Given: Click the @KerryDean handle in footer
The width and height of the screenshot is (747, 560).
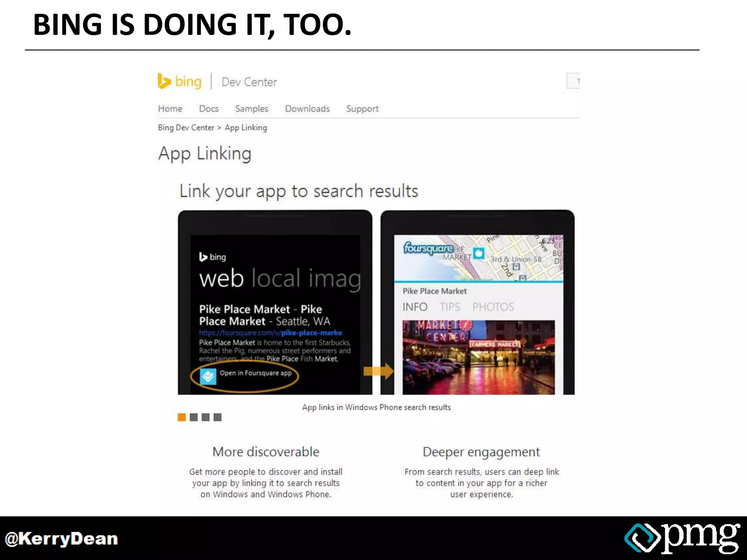Looking at the screenshot, I should click(x=61, y=539).
